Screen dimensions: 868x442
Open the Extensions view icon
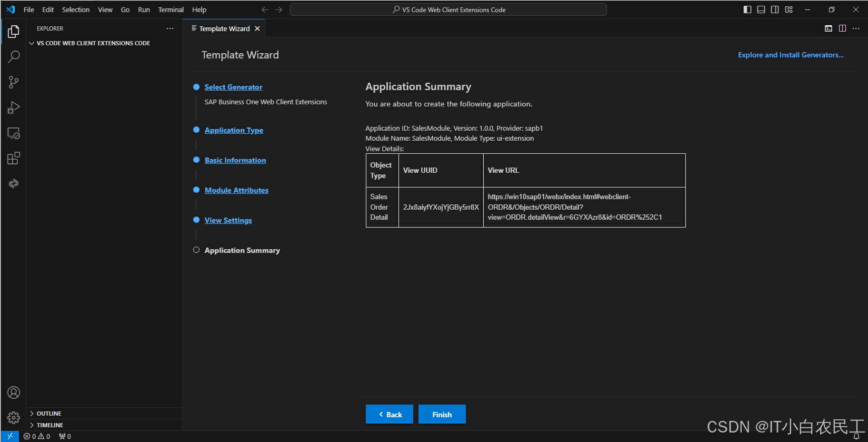[x=14, y=158]
